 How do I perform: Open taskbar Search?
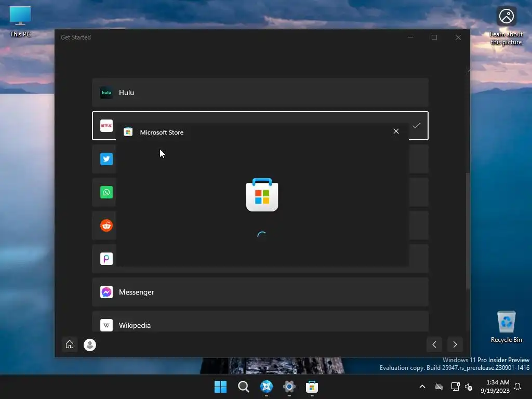pos(243,387)
